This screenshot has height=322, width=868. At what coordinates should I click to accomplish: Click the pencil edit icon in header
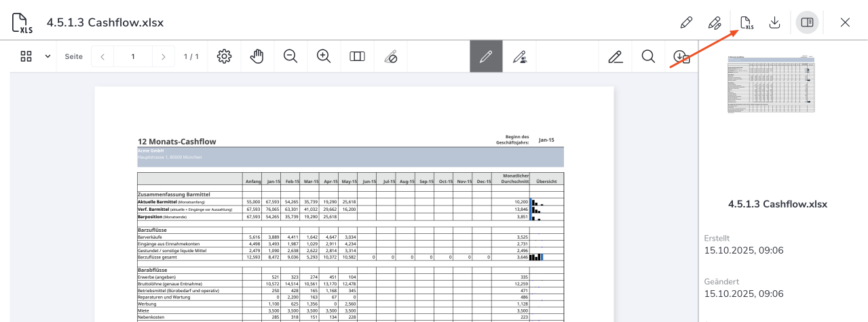pos(686,22)
